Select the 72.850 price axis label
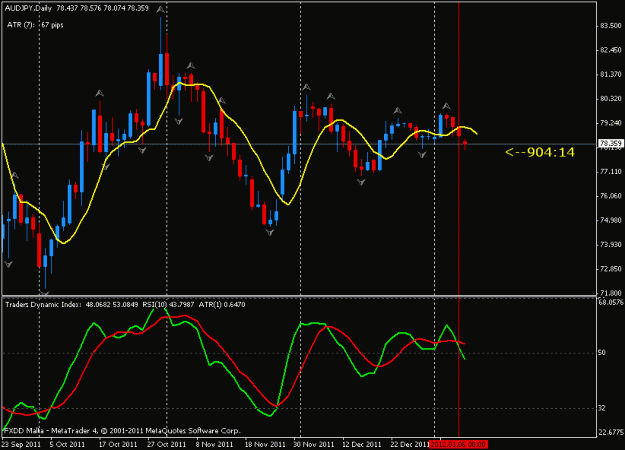625x450 pixels. (x=610, y=269)
